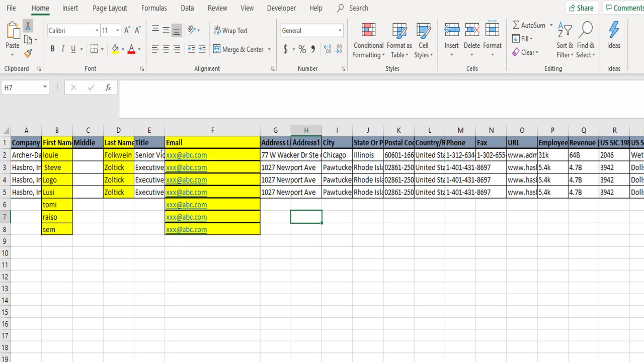The width and height of the screenshot is (644, 362).
Task: Open the Page Layout tab
Action: (x=110, y=8)
